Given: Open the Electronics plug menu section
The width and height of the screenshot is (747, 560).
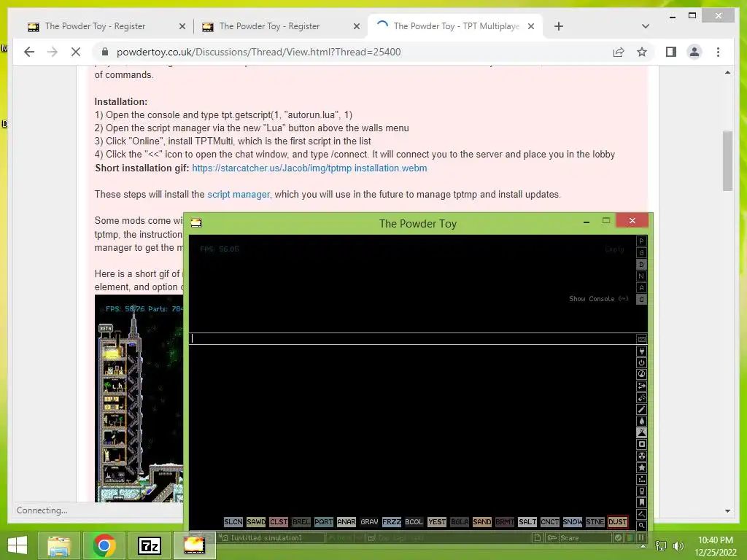Looking at the screenshot, I should tap(642, 351).
